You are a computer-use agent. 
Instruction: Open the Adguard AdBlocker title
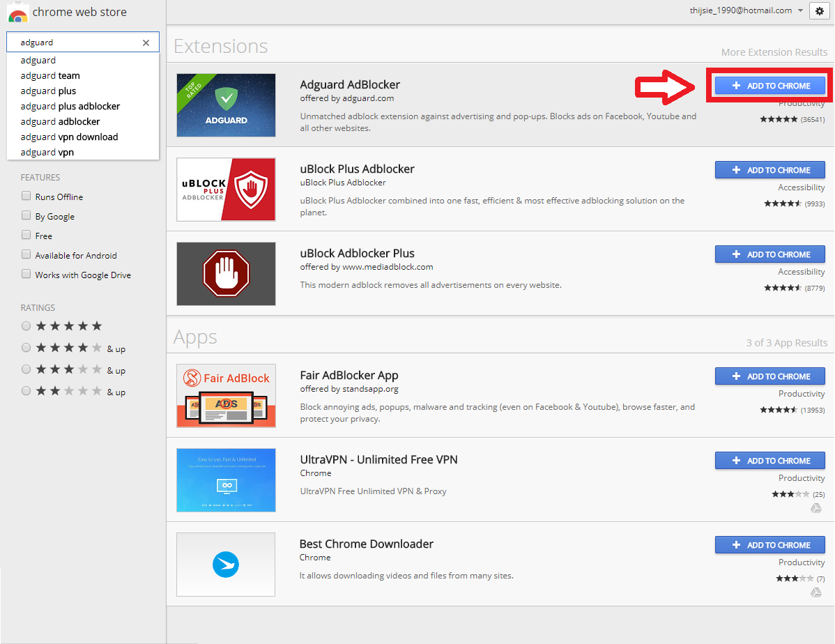pos(350,85)
